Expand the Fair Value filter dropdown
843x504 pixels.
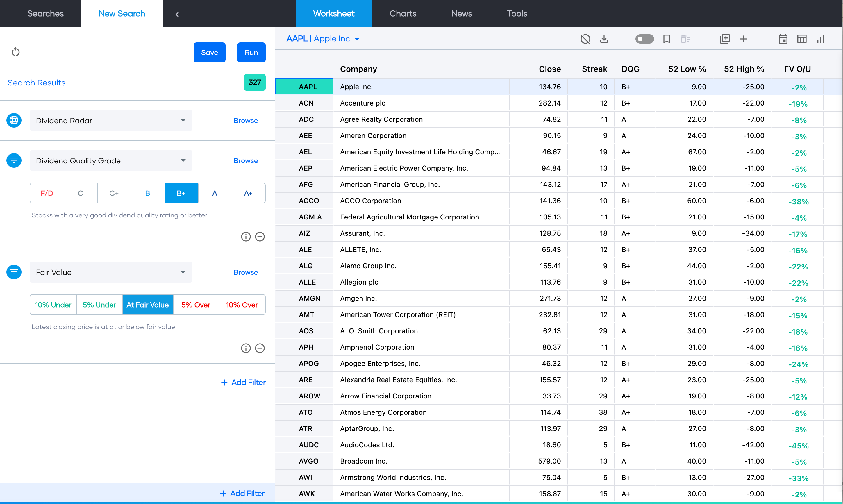111,272
